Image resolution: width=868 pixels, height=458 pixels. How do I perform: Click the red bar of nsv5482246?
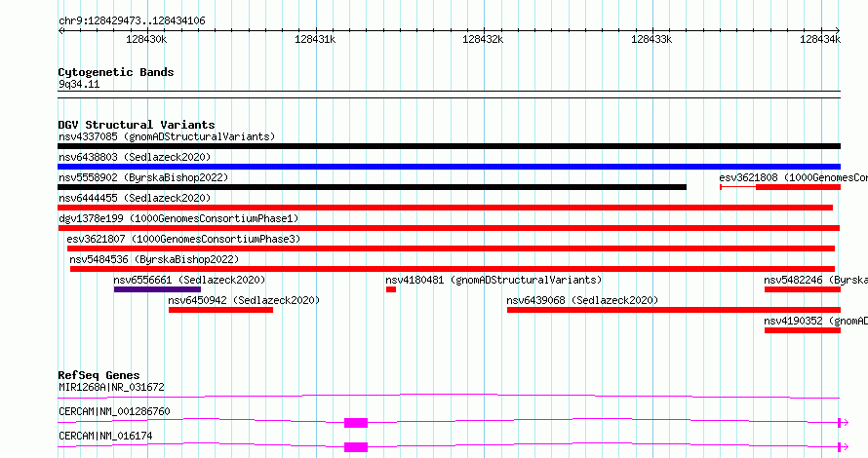click(802, 289)
